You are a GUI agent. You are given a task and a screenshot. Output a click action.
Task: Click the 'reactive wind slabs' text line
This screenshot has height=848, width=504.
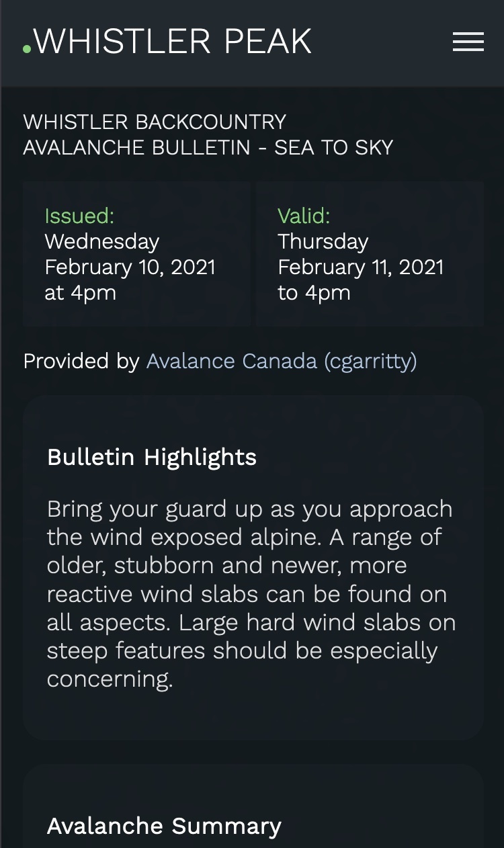coord(247,594)
